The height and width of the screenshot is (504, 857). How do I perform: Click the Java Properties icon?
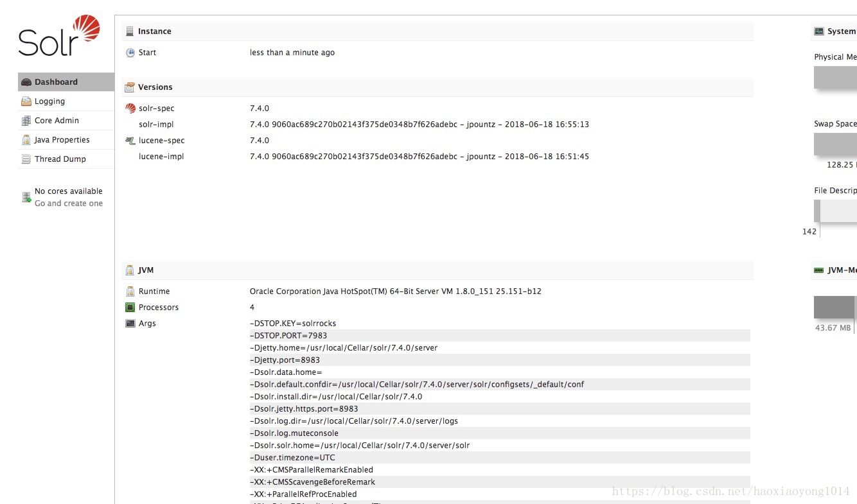26,140
